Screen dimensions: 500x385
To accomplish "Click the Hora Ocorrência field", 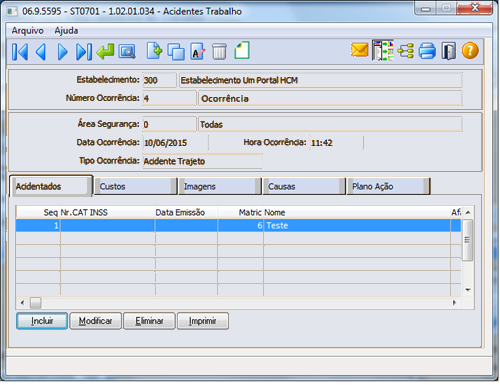I will coord(336,143).
